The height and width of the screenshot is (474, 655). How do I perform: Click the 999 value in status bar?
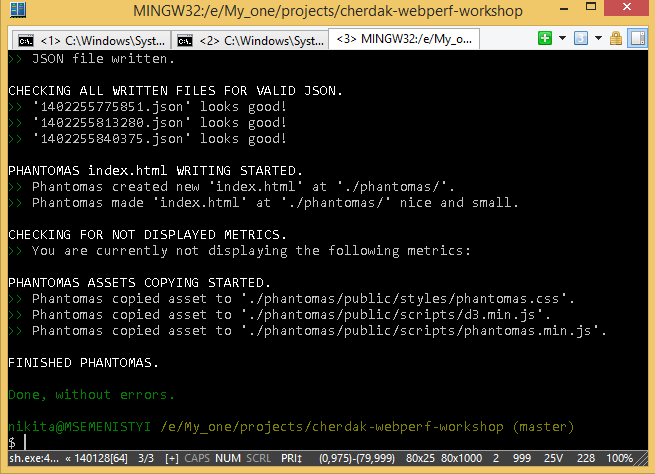522,458
